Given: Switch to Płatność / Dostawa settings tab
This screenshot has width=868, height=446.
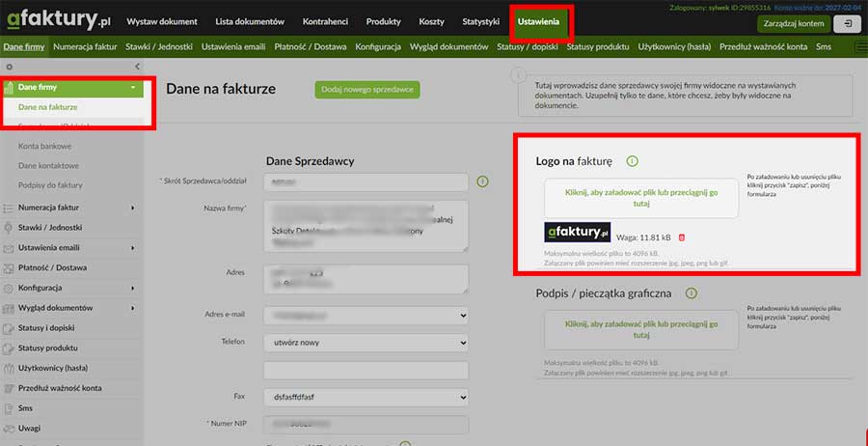Looking at the screenshot, I should click(x=312, y=46).
